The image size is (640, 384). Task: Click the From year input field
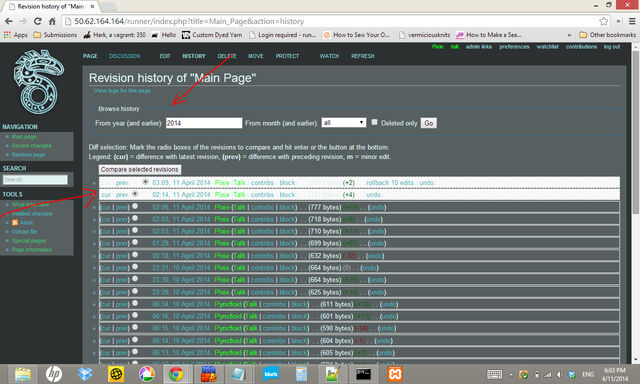(x=204, y=123)
